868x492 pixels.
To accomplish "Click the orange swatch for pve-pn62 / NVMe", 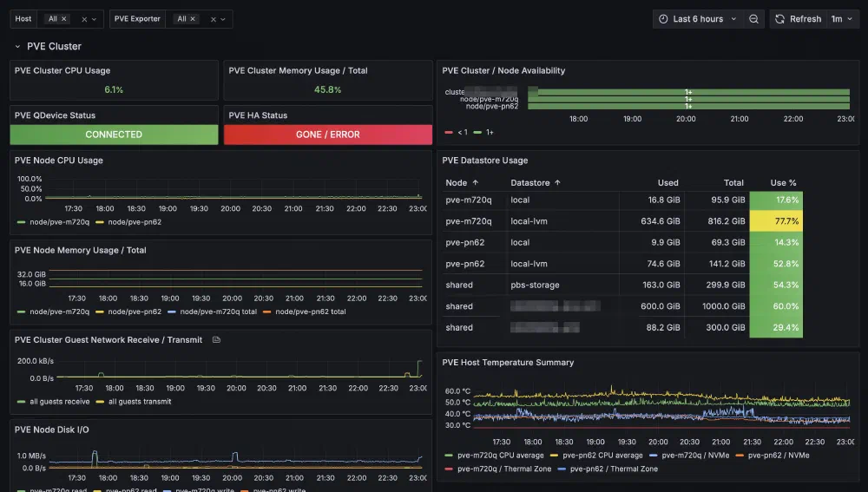I will point(740,456).
